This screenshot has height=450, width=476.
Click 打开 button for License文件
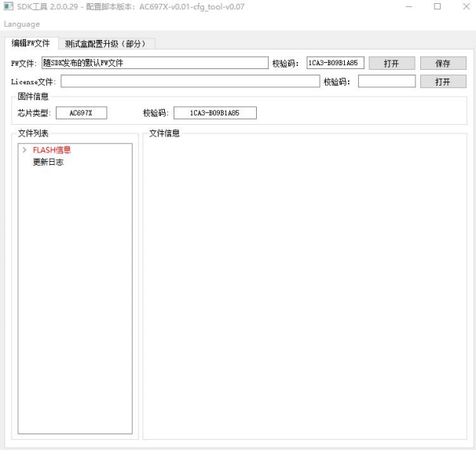[x=443, y=82]
